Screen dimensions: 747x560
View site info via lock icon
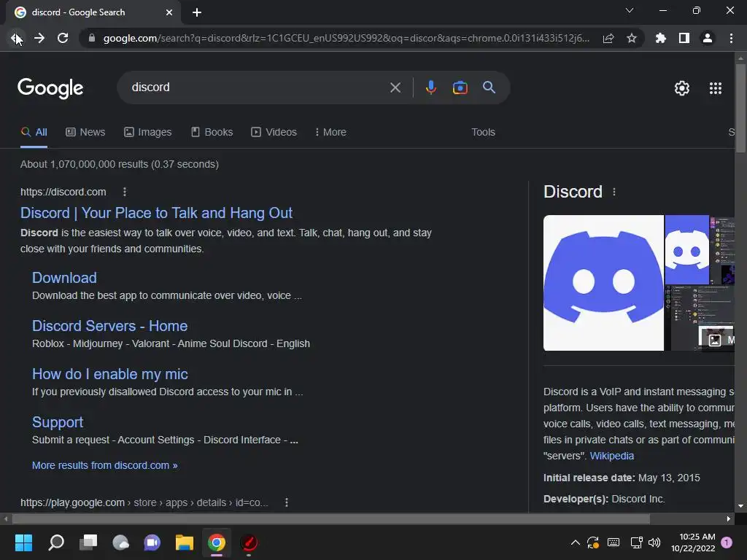[x=92, y=38]
